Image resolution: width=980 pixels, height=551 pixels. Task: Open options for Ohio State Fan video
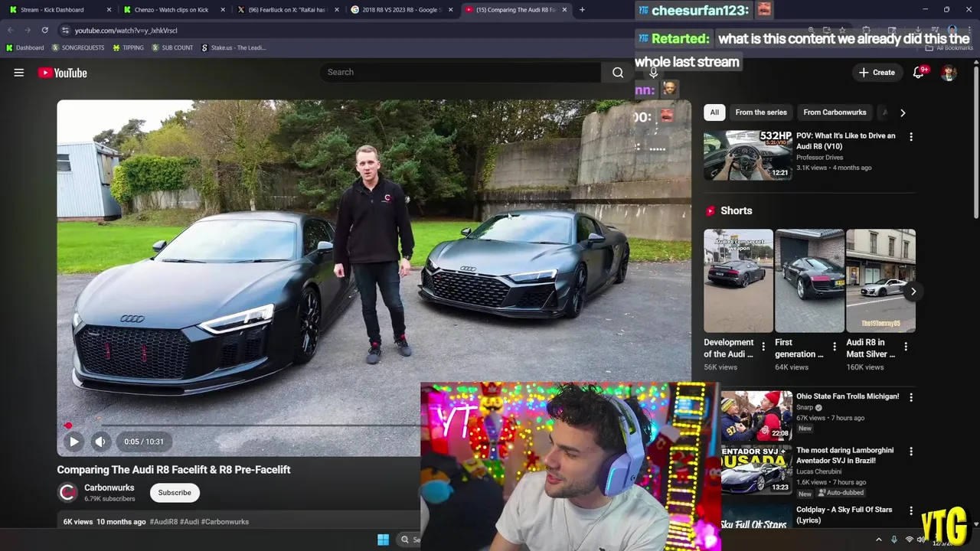[911, 398]
